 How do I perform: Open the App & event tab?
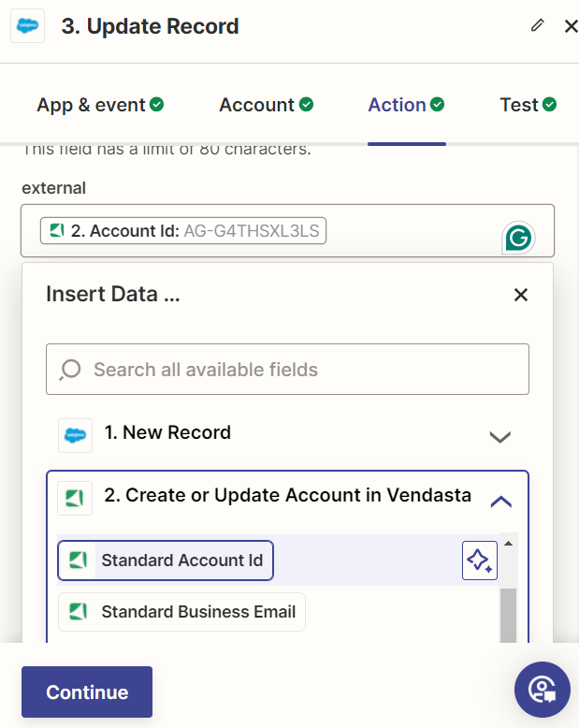100,105
